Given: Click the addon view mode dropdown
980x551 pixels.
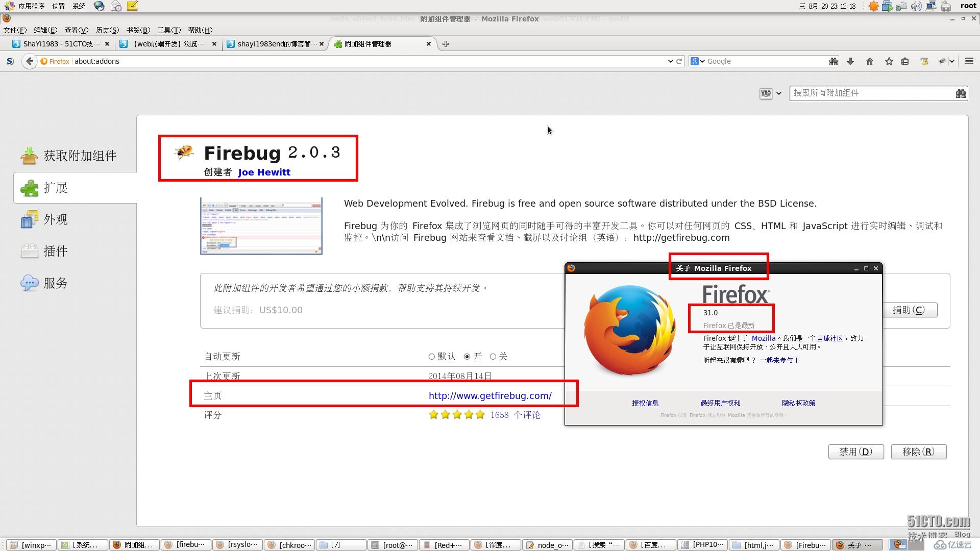Looking at the screenshot, I should pos(771,93).
